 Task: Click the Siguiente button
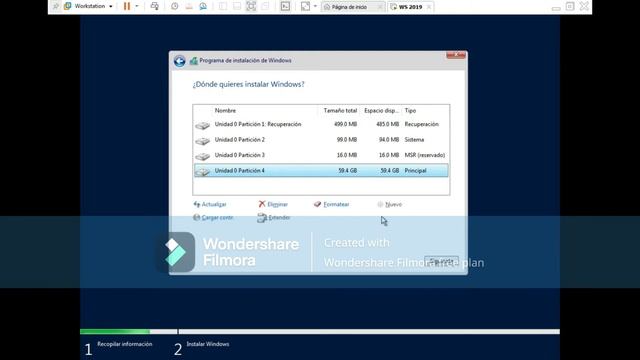(441, 261)
